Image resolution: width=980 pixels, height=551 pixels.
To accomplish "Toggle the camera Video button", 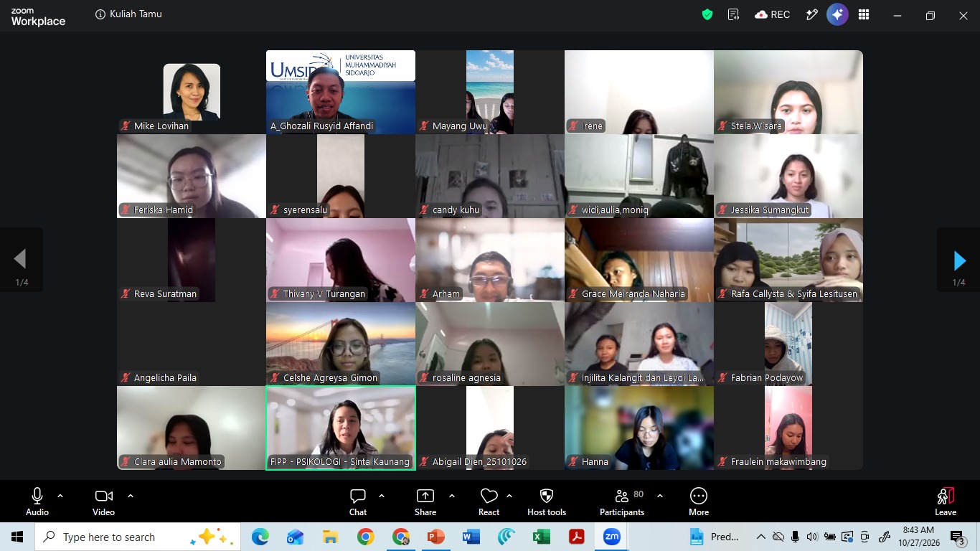I will click(104, 502).
